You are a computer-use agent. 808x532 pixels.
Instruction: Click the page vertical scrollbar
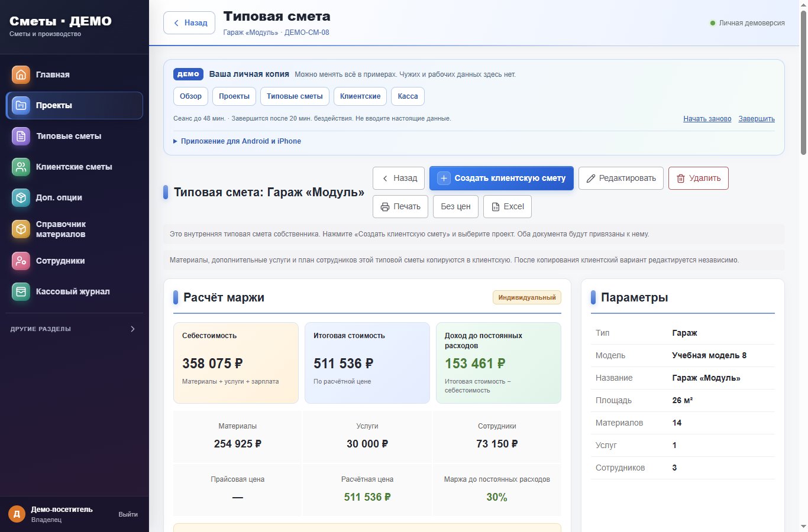point(803,83)
